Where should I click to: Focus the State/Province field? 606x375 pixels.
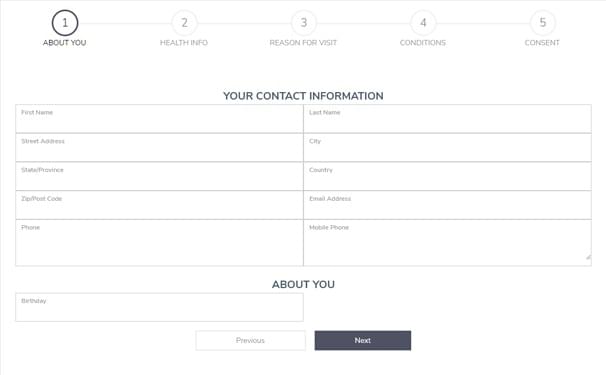(x=159, y=176)
